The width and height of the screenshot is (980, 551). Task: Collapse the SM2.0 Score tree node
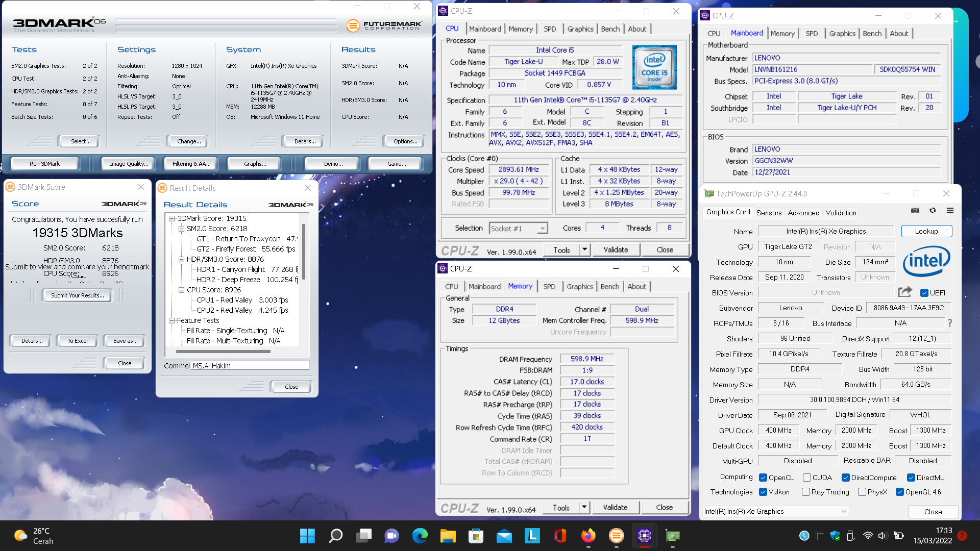click(181, 229)
